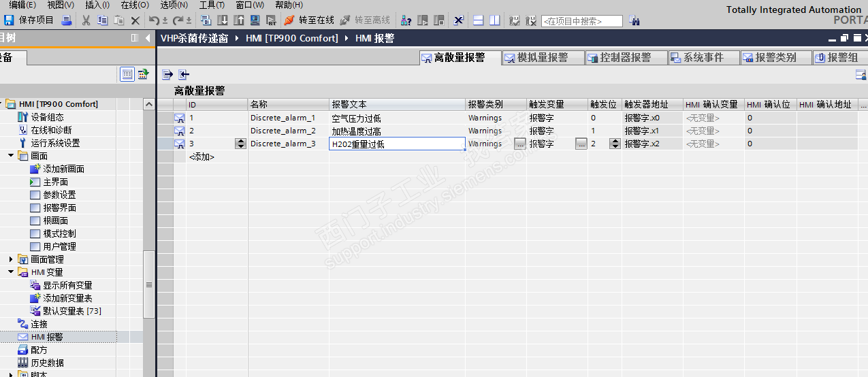Switch to 控制器报警 tab

[x=626, y=58]
